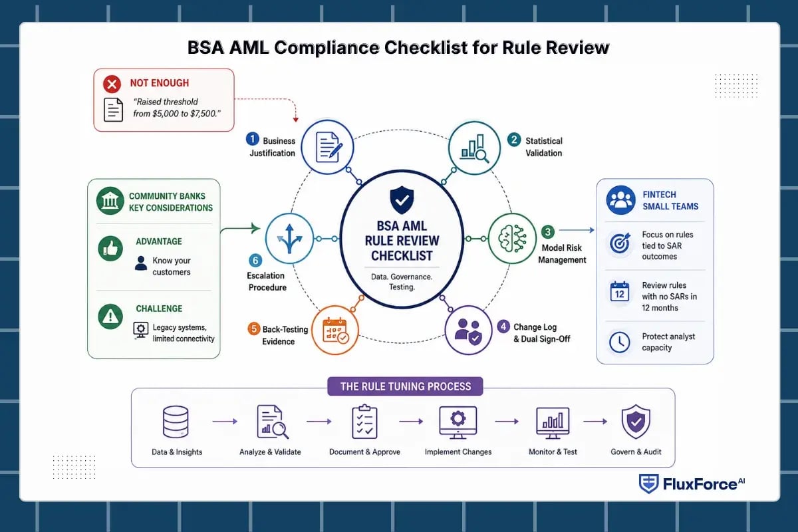798x532 pixels.
Task: Click the monitor icon beside Legacy systems
Action: point(141,331)
